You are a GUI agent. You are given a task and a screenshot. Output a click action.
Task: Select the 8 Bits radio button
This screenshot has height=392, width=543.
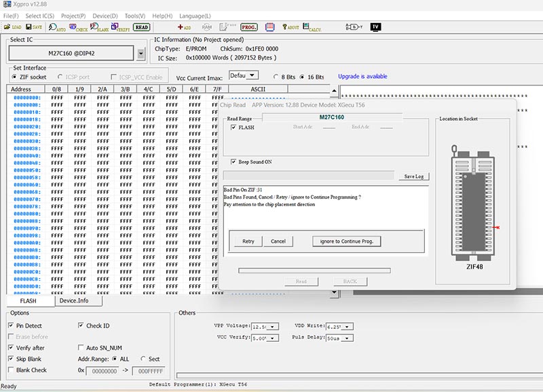[276, 77]
